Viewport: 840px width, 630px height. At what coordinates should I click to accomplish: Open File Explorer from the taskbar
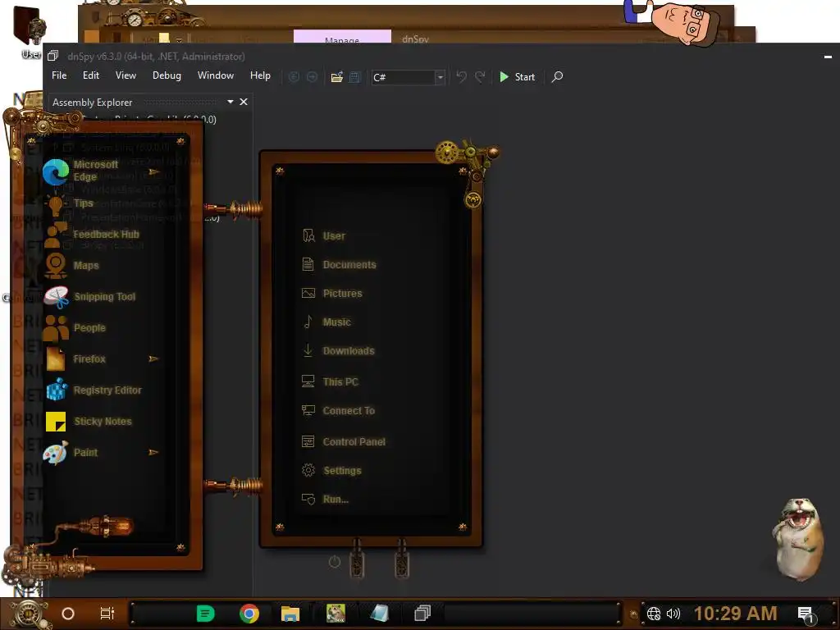click(x=290, y=614)
